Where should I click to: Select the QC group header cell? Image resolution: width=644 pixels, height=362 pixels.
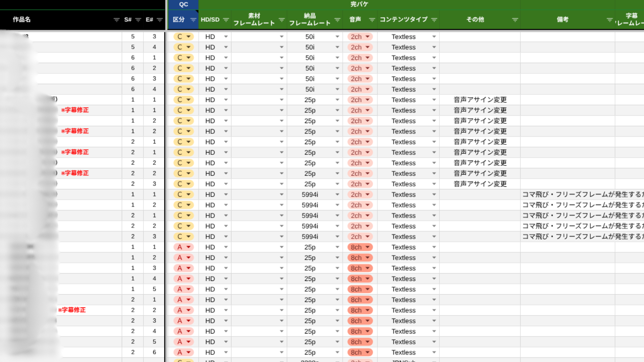point(183,4)
